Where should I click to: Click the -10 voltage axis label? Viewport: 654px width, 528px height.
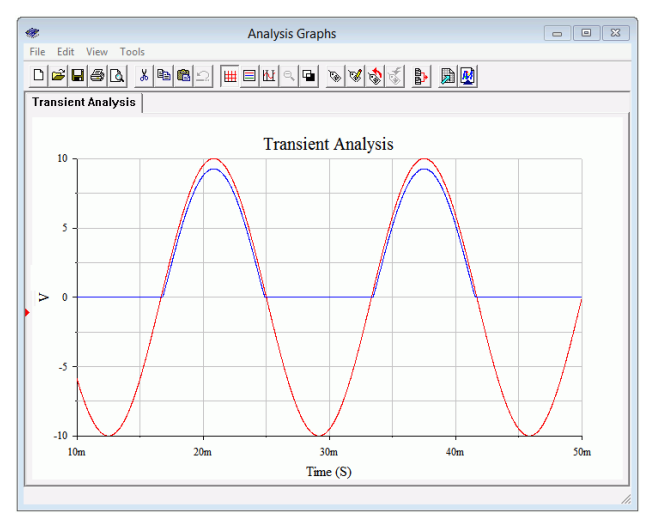pos(60,436)
